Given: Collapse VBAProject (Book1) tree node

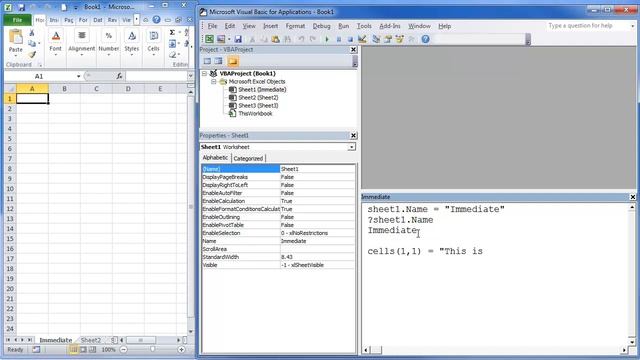Looking at the screenshot, I should [204, 73].
